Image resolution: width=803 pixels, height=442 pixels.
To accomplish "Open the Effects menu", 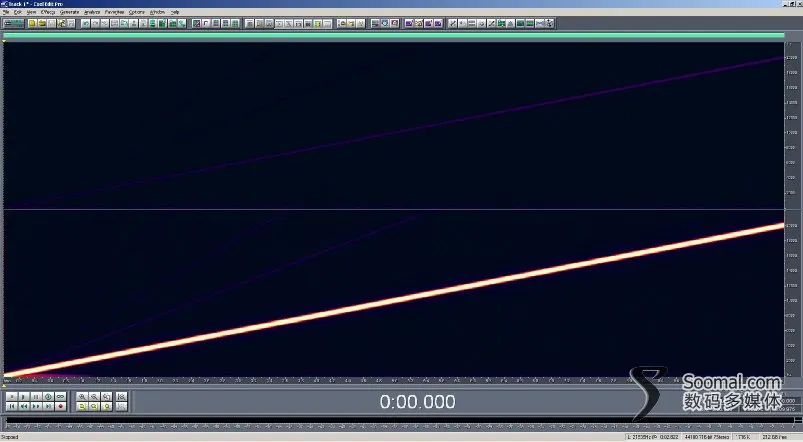I will (x=48, y=12).
